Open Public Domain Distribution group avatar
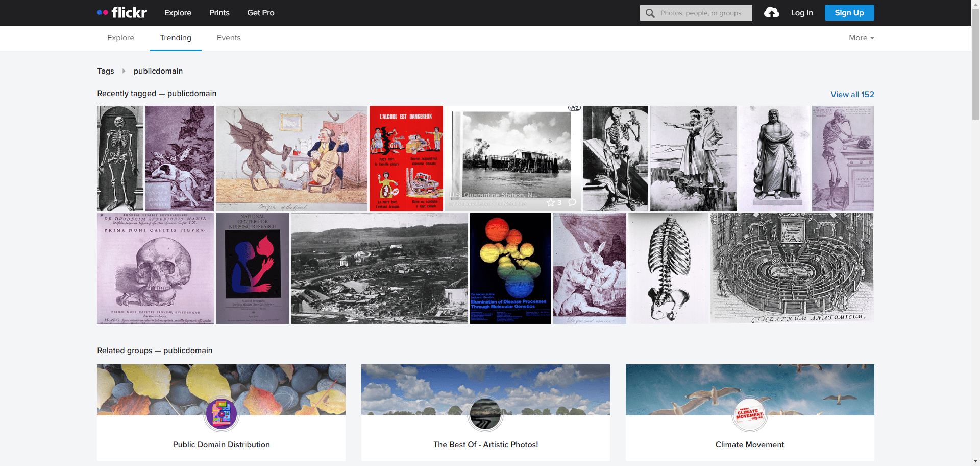980x466 pixels. (x=221, y=414)
